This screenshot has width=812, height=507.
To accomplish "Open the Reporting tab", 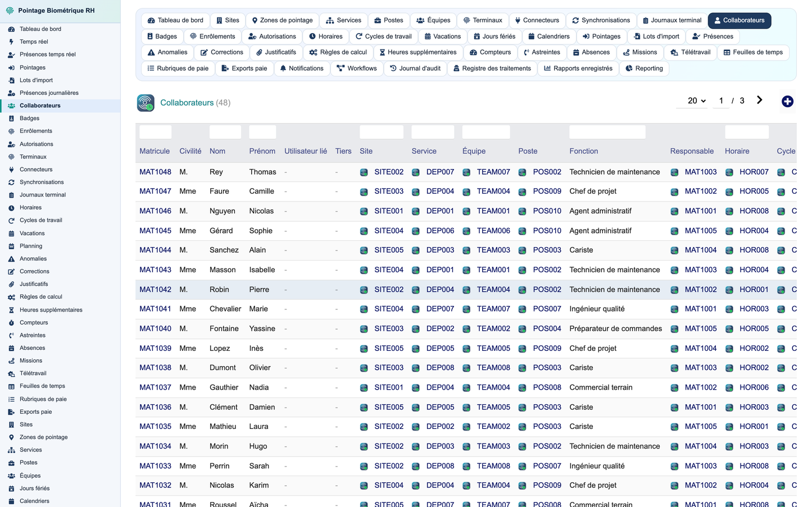I will [644, 68].
